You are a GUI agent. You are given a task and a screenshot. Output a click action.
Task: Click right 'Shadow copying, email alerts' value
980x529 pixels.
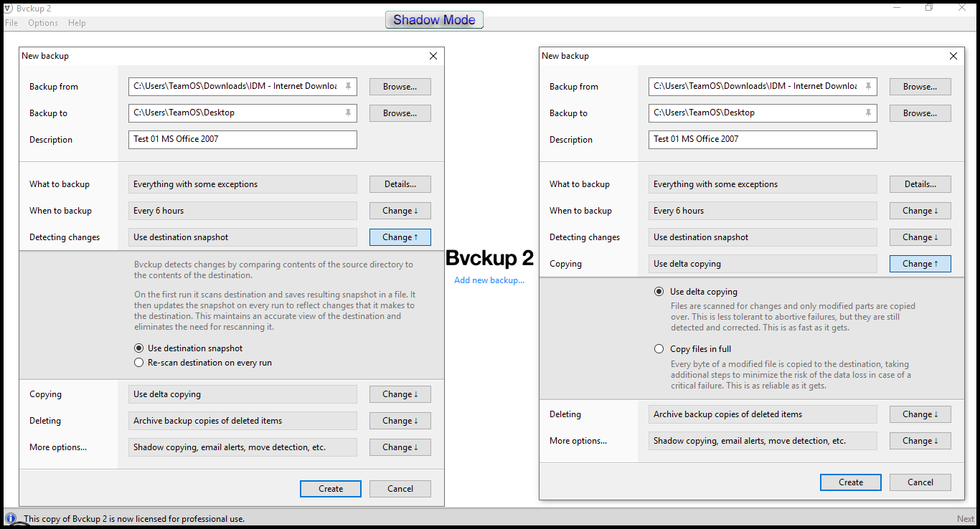coord(763,441)
